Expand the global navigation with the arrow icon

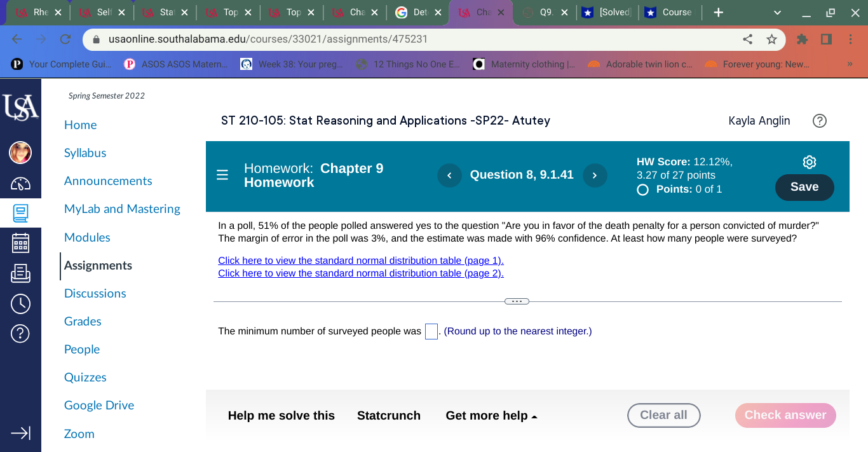pos(20,433)
